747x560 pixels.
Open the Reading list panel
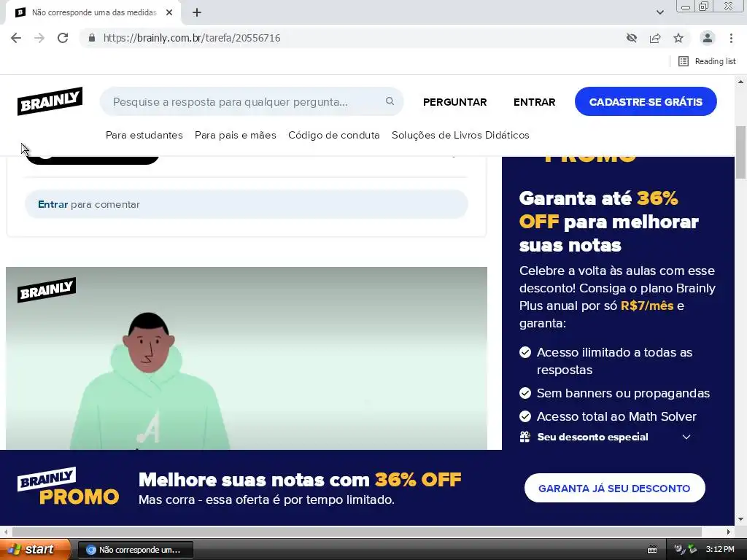pyautogui.click(x=707, y=61)
